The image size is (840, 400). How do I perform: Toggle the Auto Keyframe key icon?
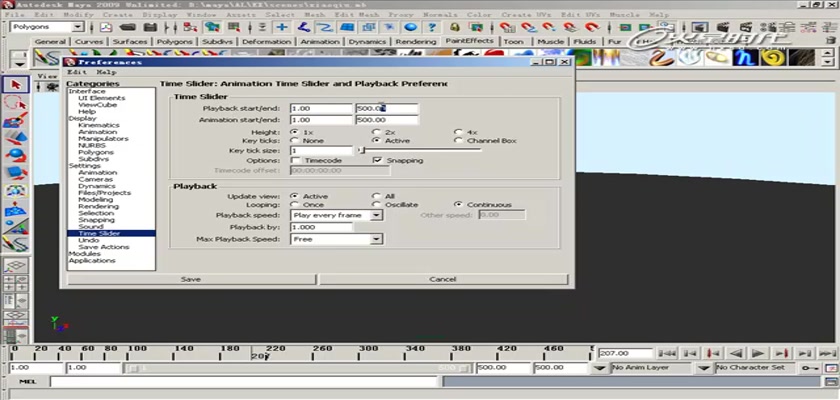(x=809, y=368)
